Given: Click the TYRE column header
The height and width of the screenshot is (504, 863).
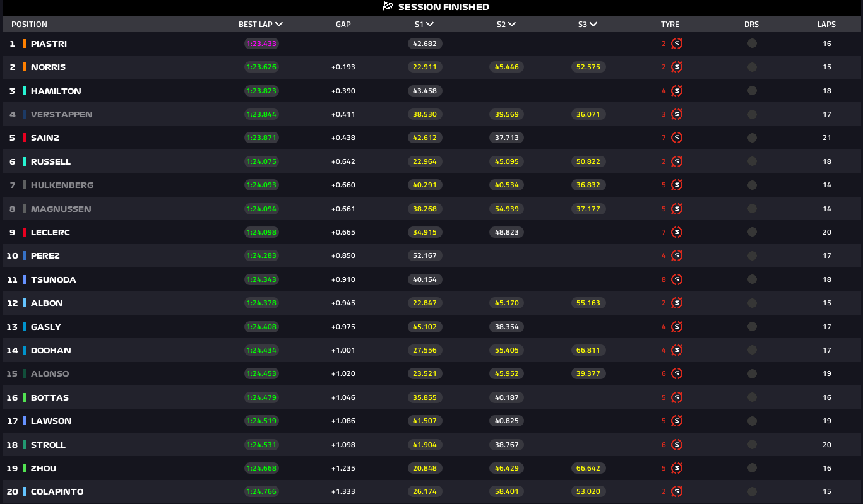Looking at the screenshot, I should tap(670, 25).
